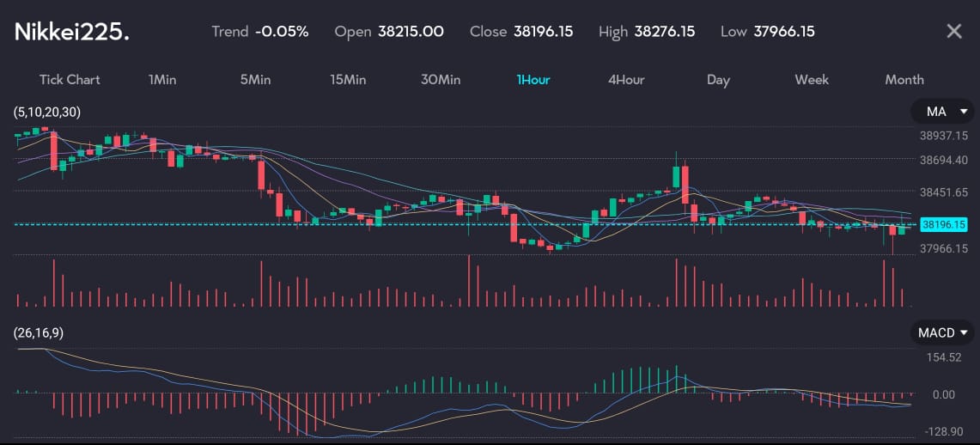Image resolution: width=980 pixels, height=445 pixels.
Task: Click the Trend -0.05% value
Action: coord(282,32)
